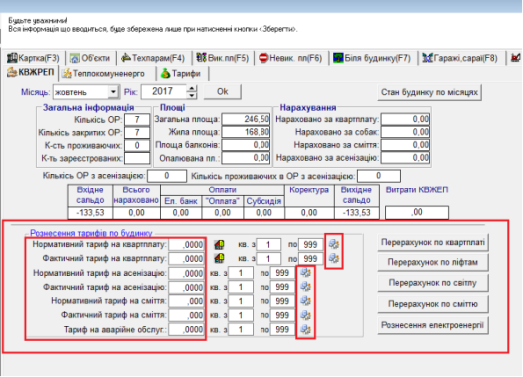Image resolution: width=523 pixels, height=377 pixels.
Task: Open the Техпарам(F4) tab
Action: click(x=153, y=58)
